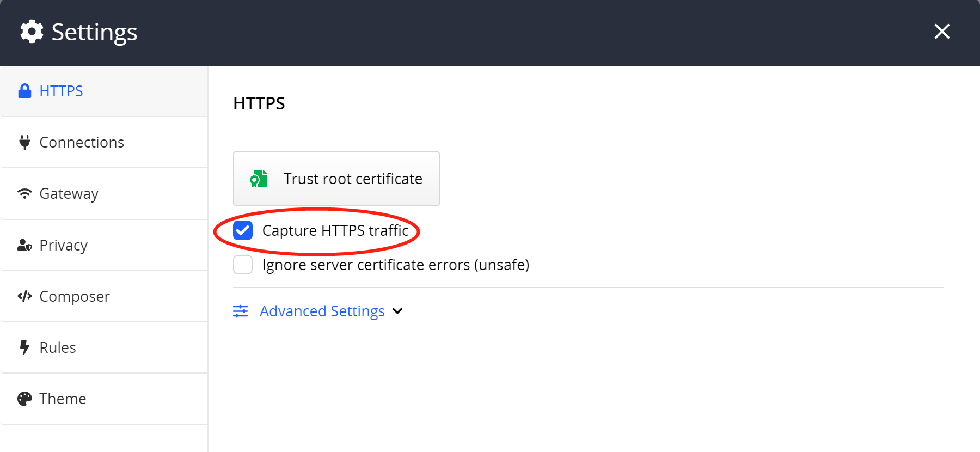
Task: Select the Composer tab
Action: click(x=103, y=296)
